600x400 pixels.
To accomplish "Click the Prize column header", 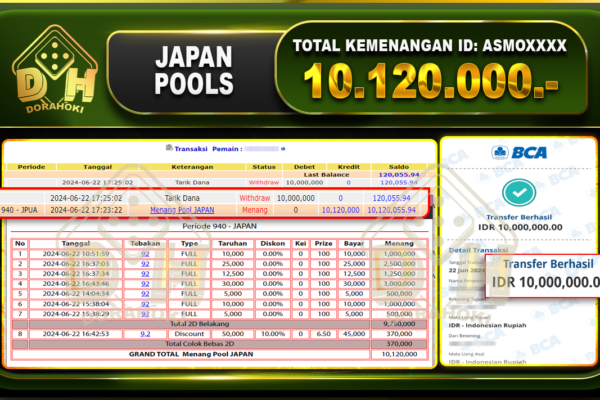I will [323, 243].
